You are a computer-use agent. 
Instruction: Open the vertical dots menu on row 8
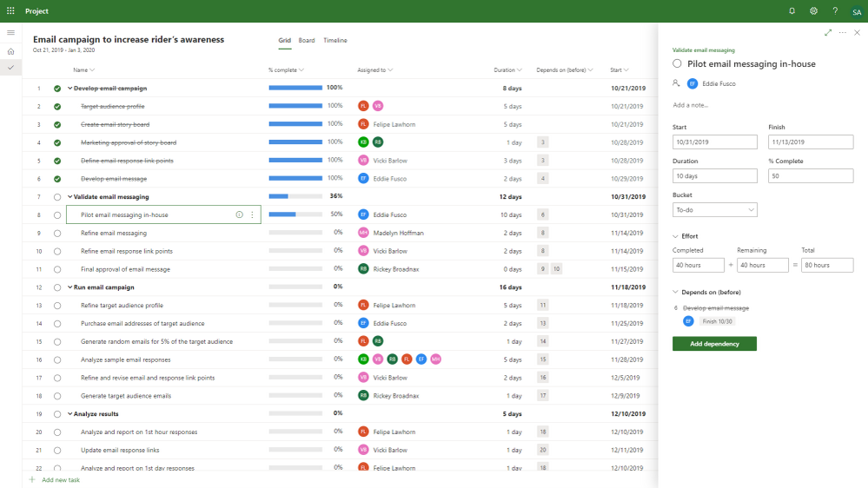[x=253, y=214]
